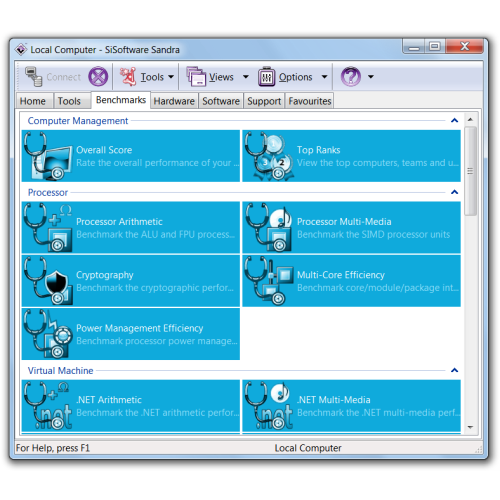Click the Options toolbar label
This screenshot has height=500, width=500.
point(295,77)
